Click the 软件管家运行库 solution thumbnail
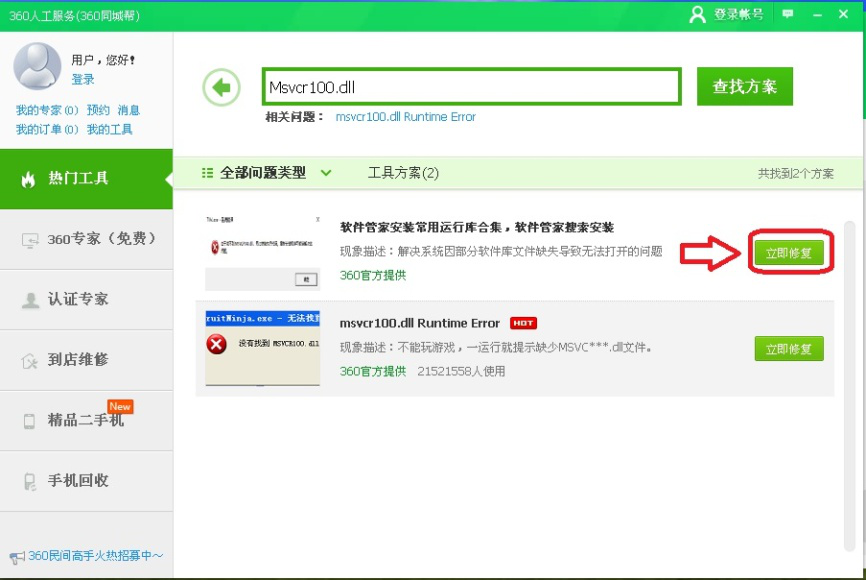 click(263, 252)
